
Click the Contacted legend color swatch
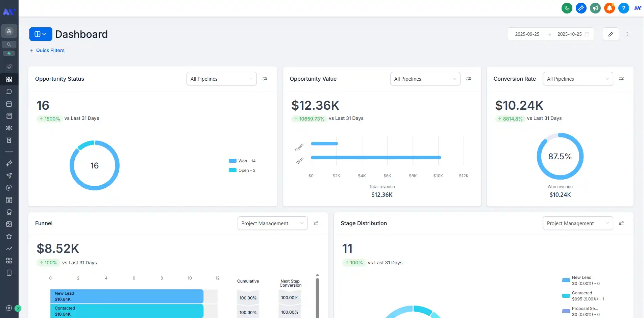click(566, 296)
